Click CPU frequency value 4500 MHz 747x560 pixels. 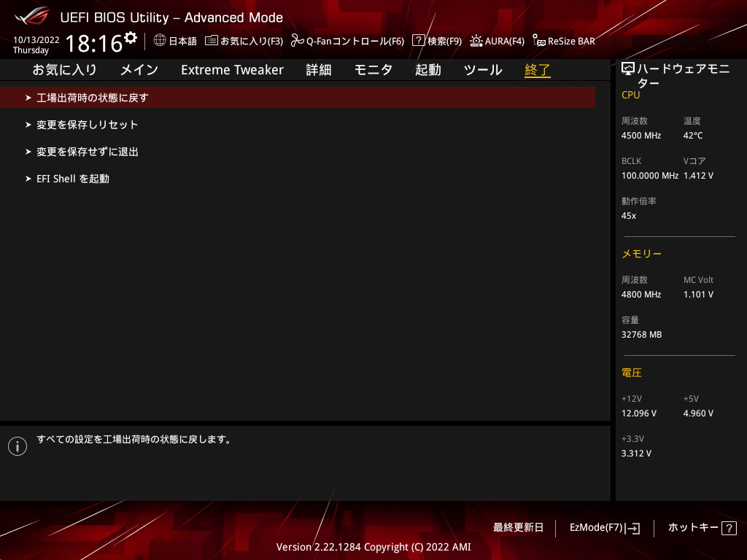[641, 136]
